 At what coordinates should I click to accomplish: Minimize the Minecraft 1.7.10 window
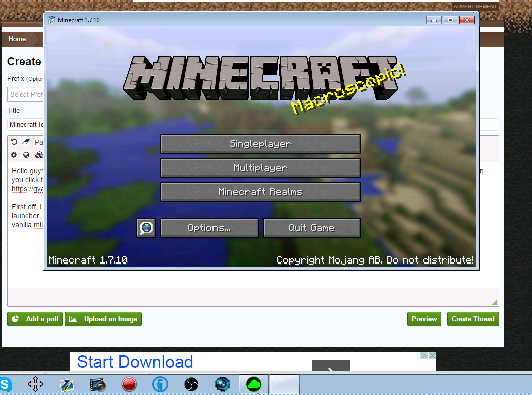pos(433,20)
